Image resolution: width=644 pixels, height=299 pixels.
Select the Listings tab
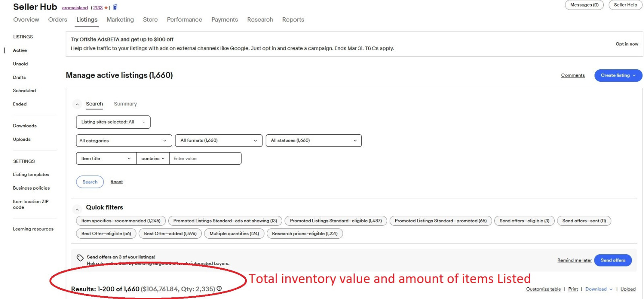(x=87, y=20)
